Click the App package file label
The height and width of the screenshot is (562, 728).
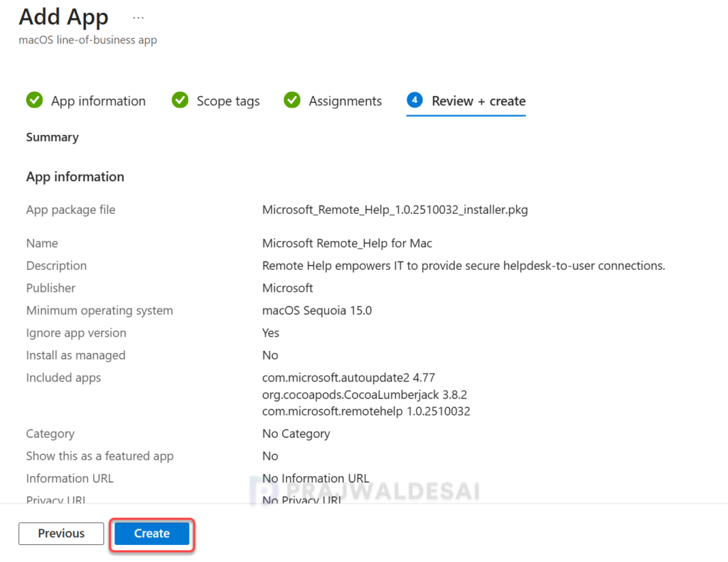coord(70,210)
